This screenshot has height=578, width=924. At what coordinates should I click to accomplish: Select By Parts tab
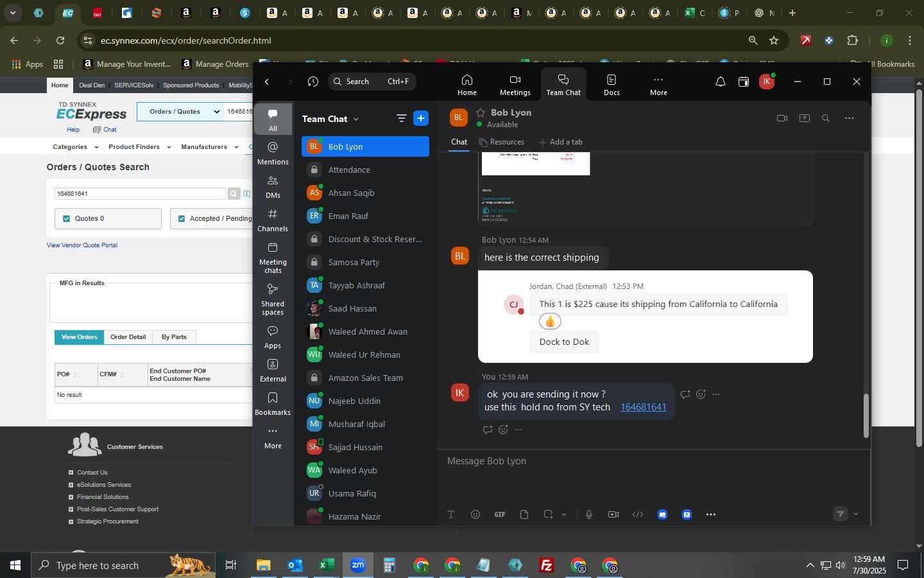click(x=174, y=337)
